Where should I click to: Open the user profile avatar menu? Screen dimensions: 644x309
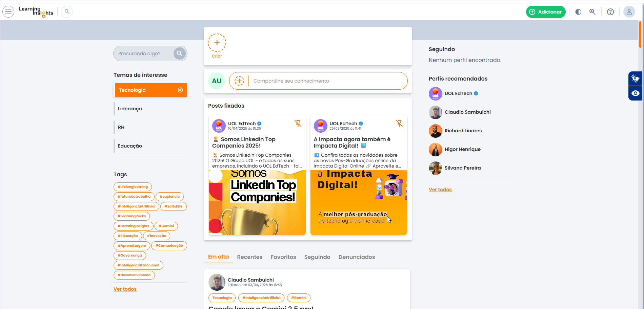[x=629, y=12]
